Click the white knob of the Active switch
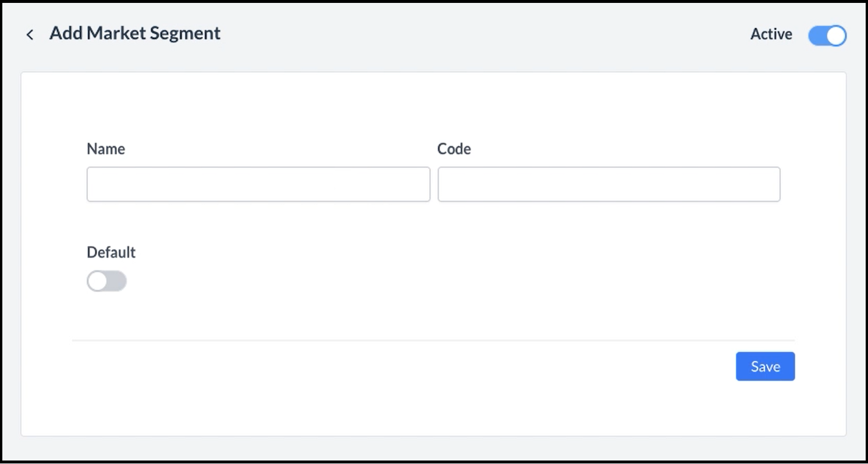The height and width of the screenshot is (464, 868). [836, 35]
